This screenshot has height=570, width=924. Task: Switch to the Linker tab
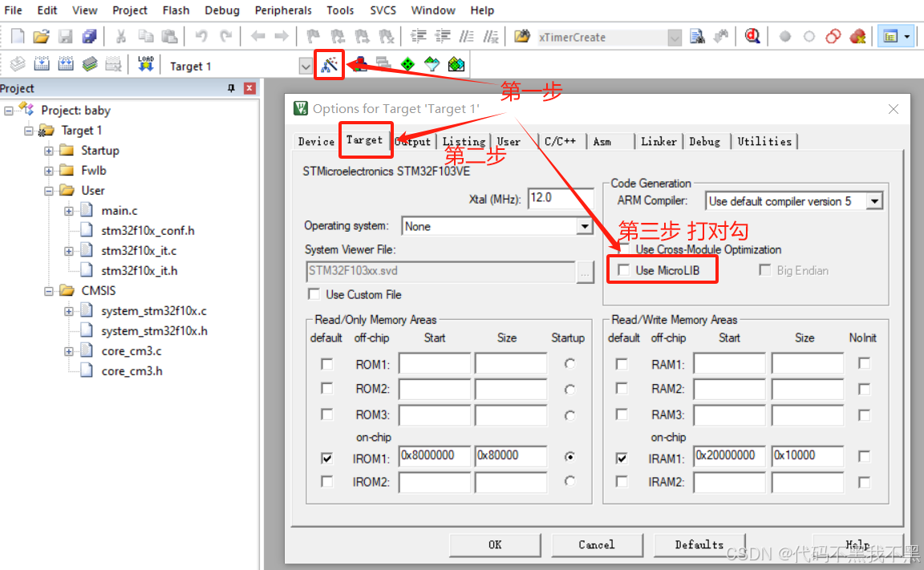coord(659,141)
